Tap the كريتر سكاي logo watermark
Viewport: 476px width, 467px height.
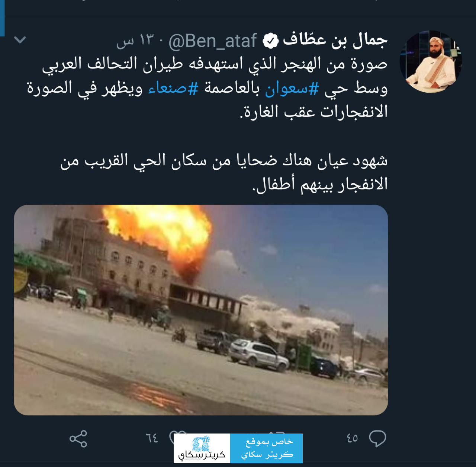(202, 448)
